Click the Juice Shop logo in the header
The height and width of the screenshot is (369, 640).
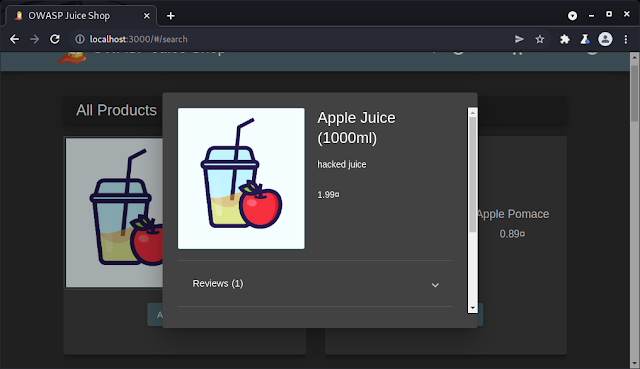72,58
